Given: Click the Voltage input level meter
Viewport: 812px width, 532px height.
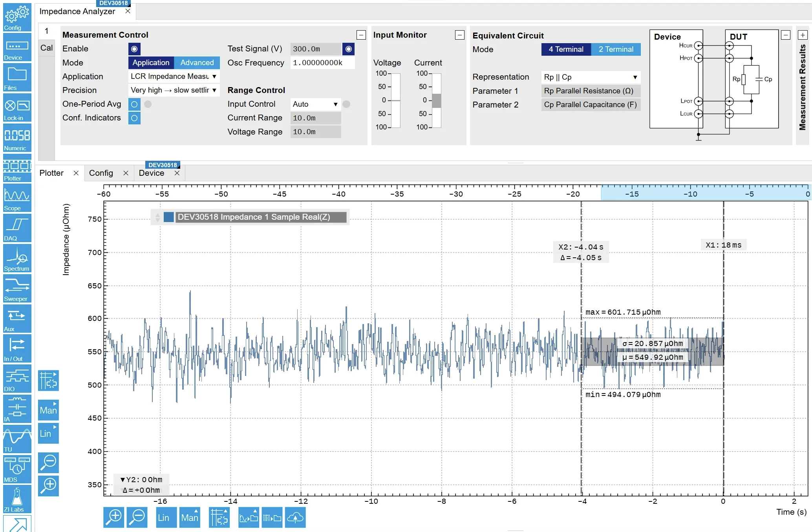Looking at the screenshot, I should (395, 100).
